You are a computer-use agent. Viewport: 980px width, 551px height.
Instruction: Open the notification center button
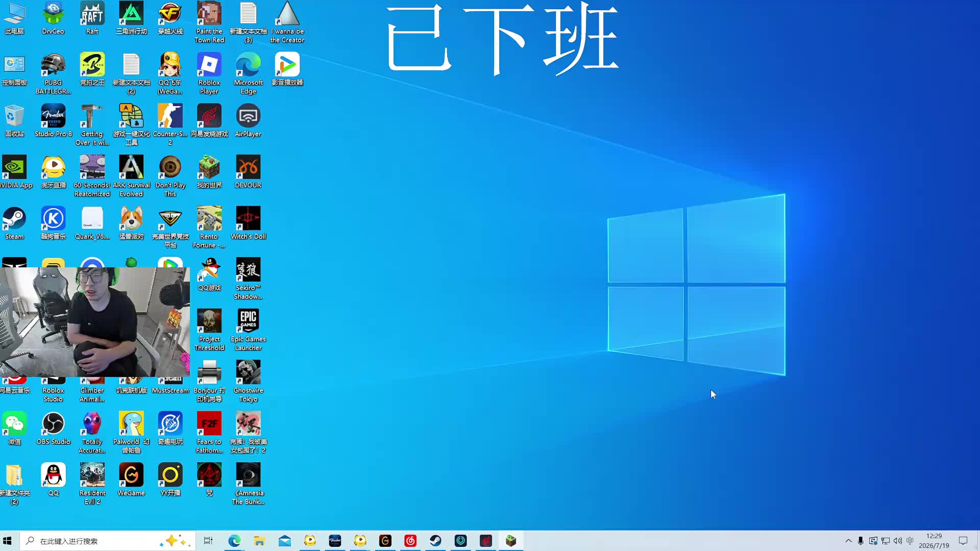(963, 541)
